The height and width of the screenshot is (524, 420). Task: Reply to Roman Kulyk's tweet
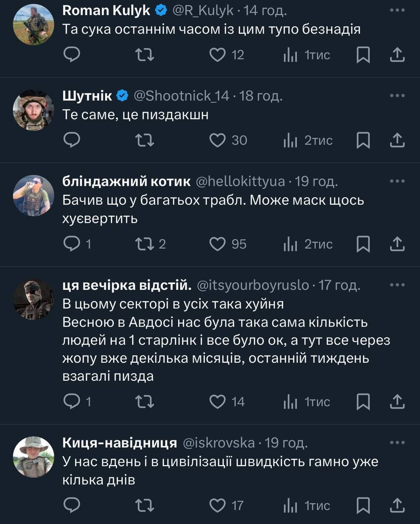[72, 55]
